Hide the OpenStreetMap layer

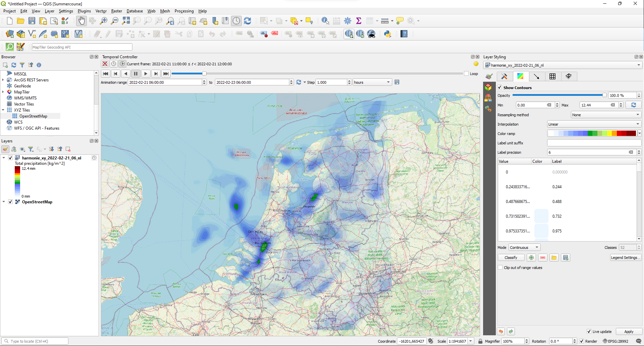point(10,202)
